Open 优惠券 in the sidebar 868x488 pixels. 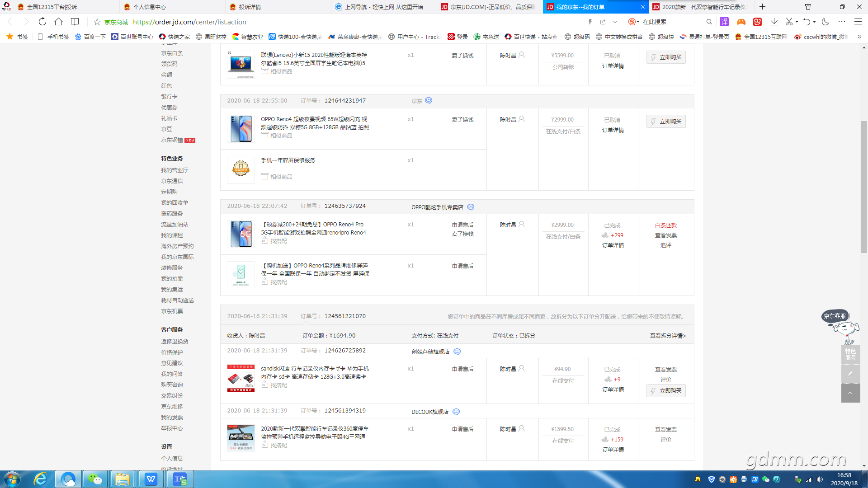coord(169,107)
